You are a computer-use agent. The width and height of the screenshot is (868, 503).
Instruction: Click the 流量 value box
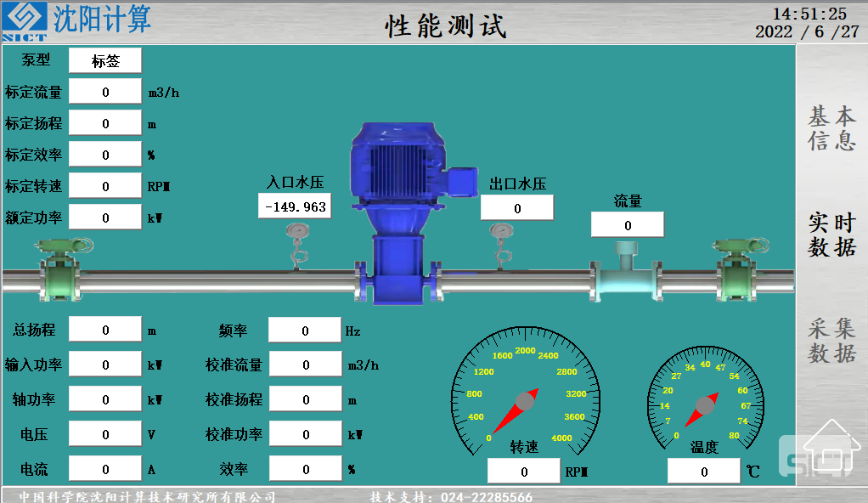[x=628, y=225]
